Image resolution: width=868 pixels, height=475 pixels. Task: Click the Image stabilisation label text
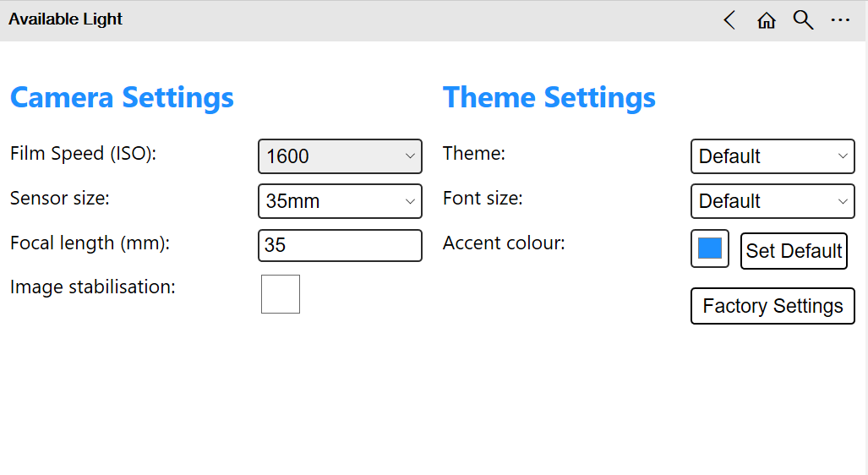(93, 287)
